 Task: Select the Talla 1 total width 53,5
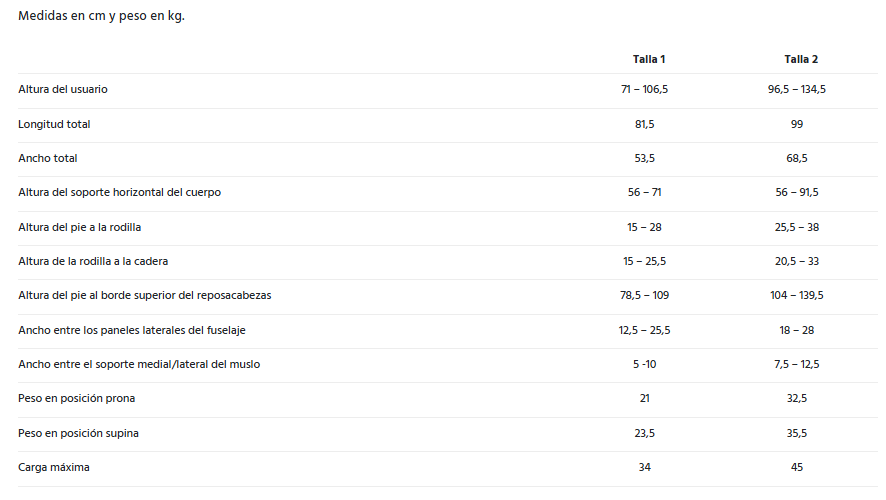tap(644, 158)
